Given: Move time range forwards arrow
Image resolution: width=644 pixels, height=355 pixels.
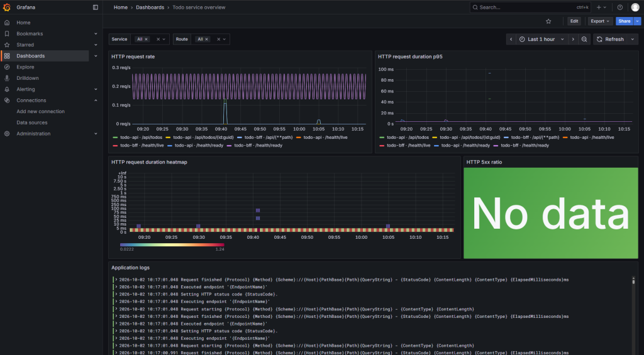Looking at the screenshot, I should tap(573, 40).
